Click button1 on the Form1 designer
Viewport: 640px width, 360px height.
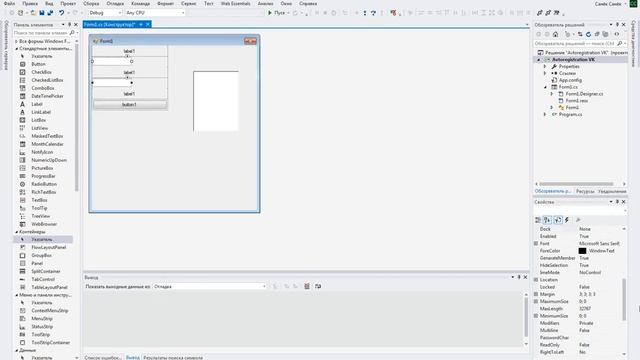point(130,105)
